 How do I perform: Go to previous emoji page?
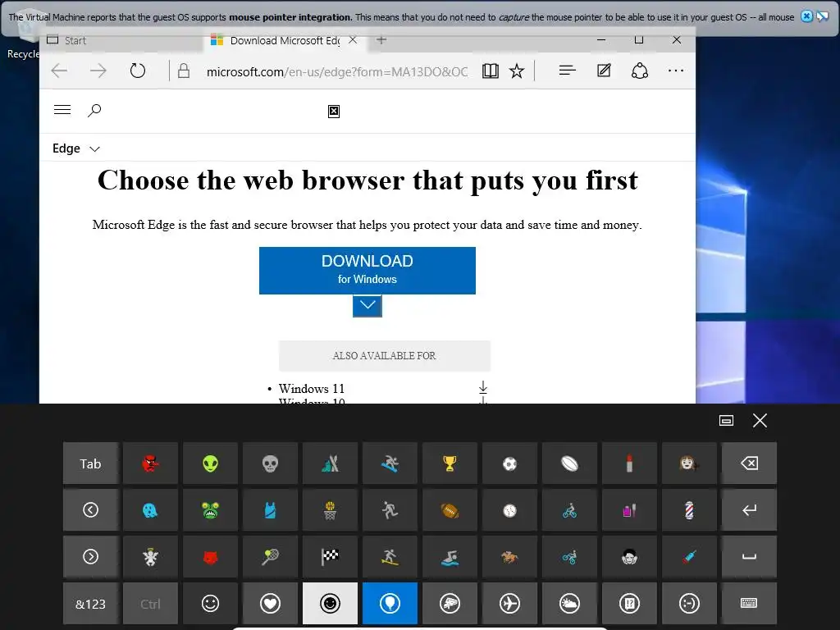90,510
